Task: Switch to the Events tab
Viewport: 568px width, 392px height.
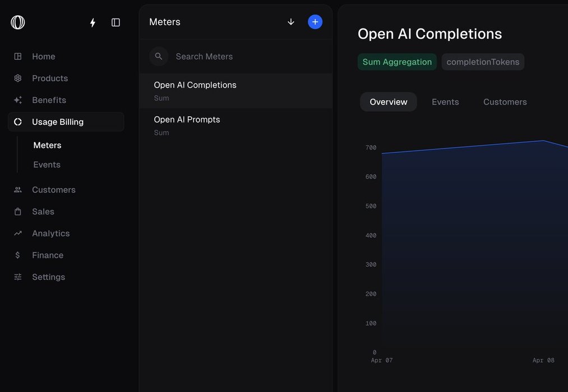Action: click(445, 102)
